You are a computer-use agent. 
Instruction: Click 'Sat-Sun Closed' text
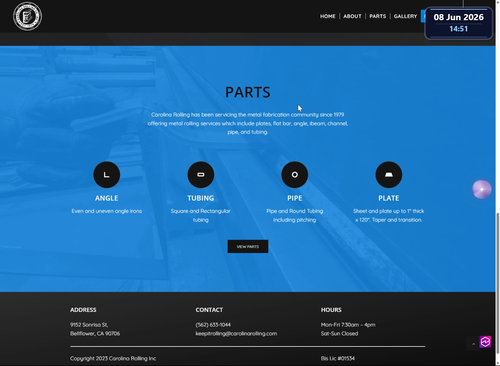(x=339, y=333)
